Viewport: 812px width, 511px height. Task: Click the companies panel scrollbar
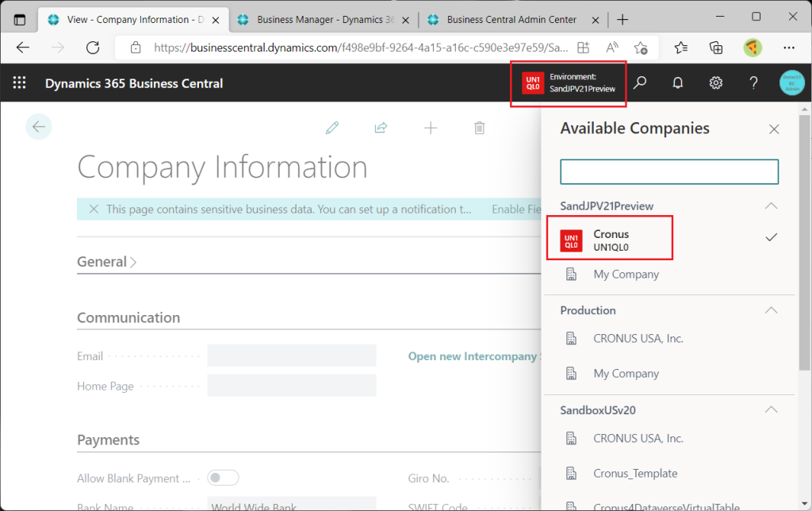(804, 243)
